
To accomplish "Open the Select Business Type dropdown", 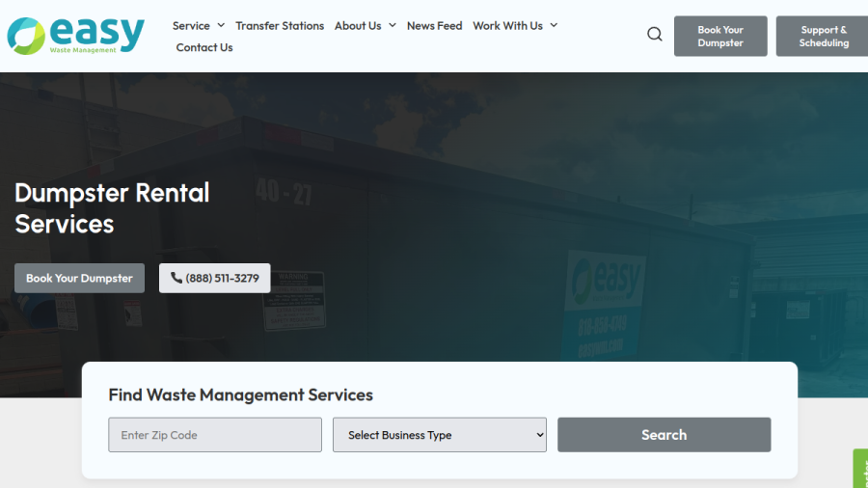I will [x=440, y=435].
